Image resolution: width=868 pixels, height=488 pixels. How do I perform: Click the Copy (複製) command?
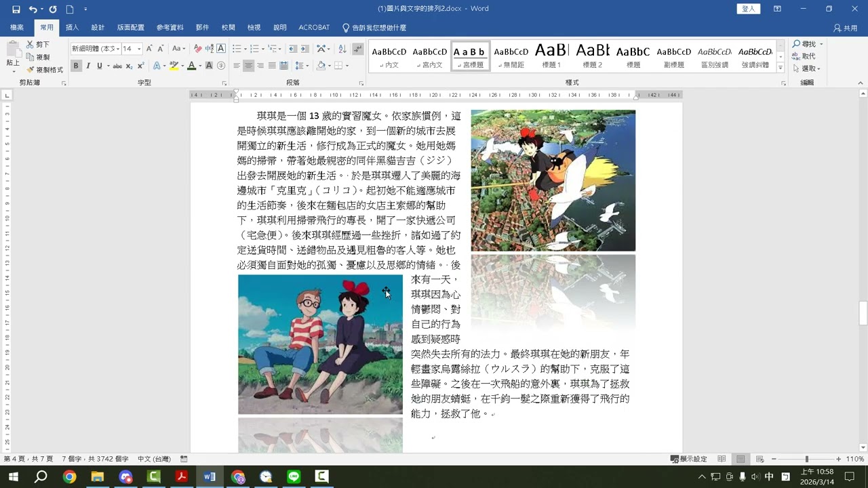[x=38, y=57]
